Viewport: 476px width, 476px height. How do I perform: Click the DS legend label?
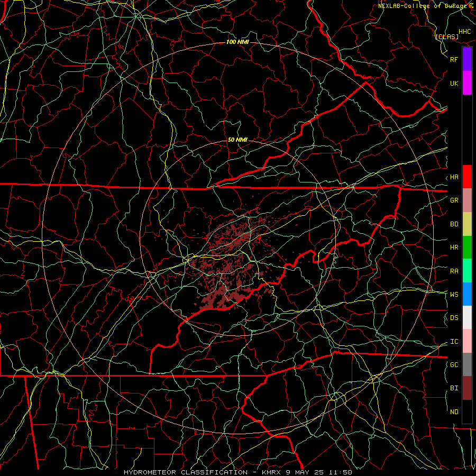(454, 317)
